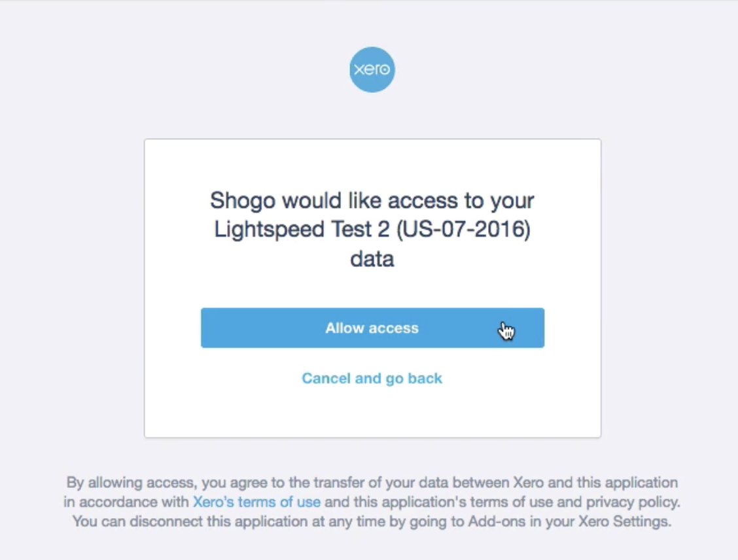Click the word data in the heading
This screenshot has height=560, width=738.
[372, 259]
